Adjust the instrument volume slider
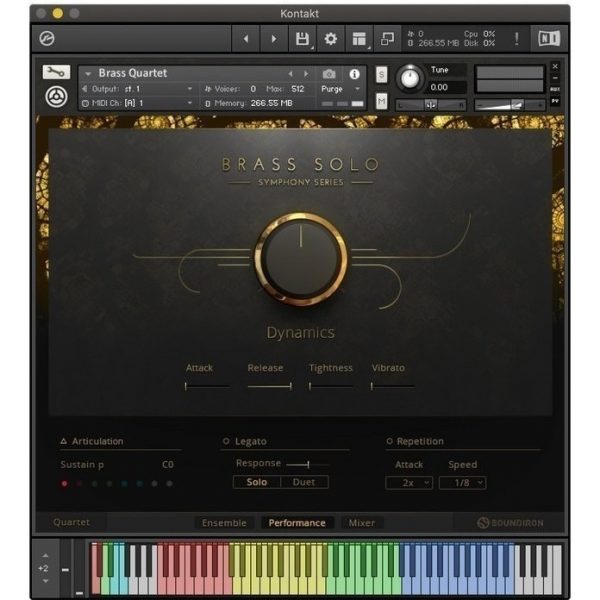The height and width of the screenshot is (600, 600). [x=510, y=104]
